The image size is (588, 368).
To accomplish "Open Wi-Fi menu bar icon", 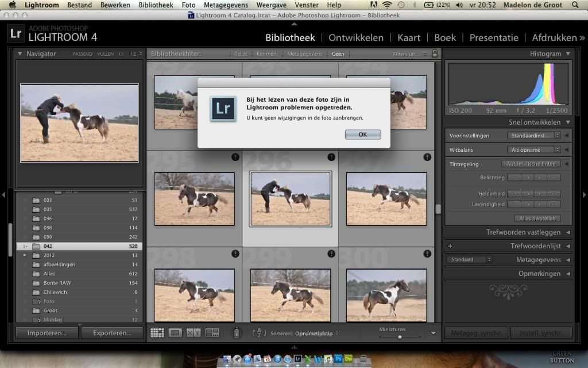I will (x=387, y=5).
